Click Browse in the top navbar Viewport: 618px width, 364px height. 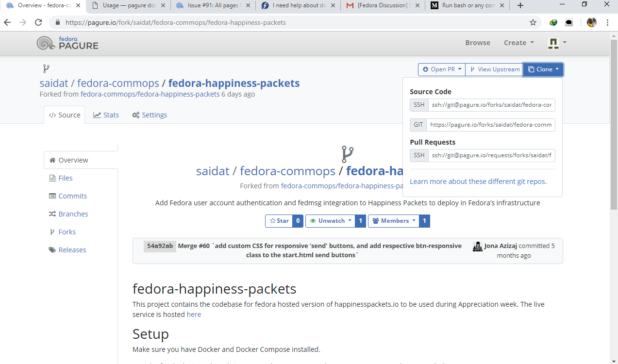[478, 43]
